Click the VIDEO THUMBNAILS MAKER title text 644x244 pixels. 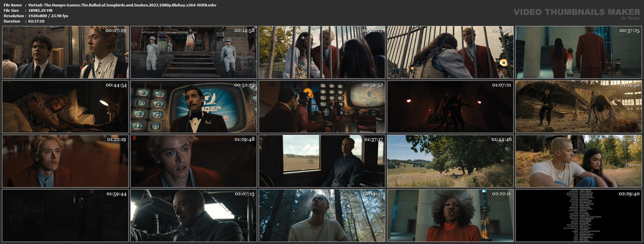tap(577, 12)
